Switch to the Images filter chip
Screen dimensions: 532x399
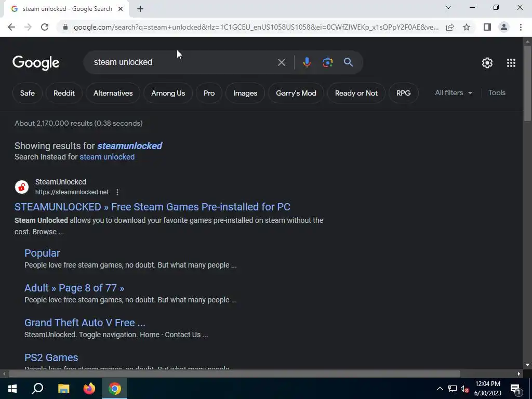(x=245, y=93)
